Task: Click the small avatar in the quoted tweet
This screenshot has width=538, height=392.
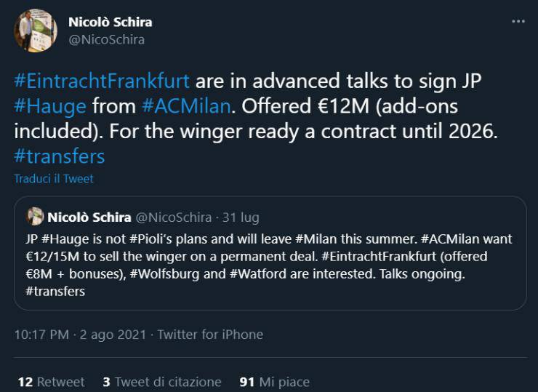Action: click(35, 217)
